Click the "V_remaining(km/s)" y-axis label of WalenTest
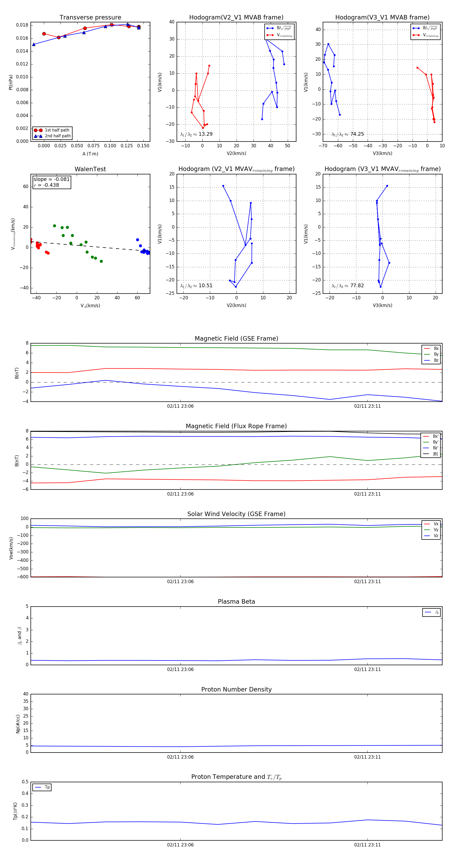Image resolution: width=473 pixels, height=868 pixels. (13, 234)
